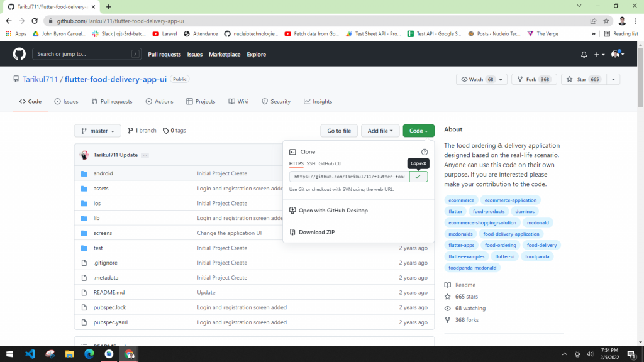Open the android folder
Viewport: 644px width, 362px height.
[103, 173]
